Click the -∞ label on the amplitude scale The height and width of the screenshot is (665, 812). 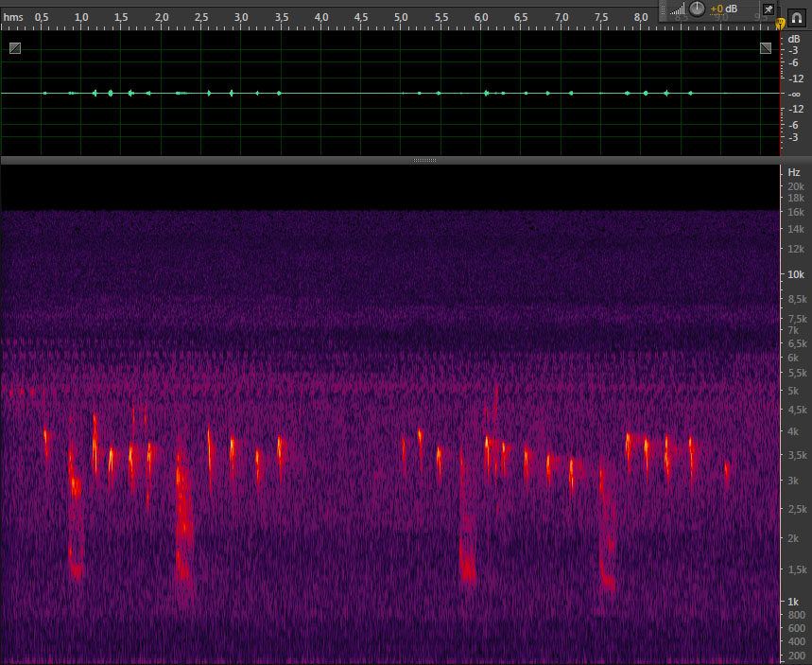pyautogui.click(x=794, y=95)
